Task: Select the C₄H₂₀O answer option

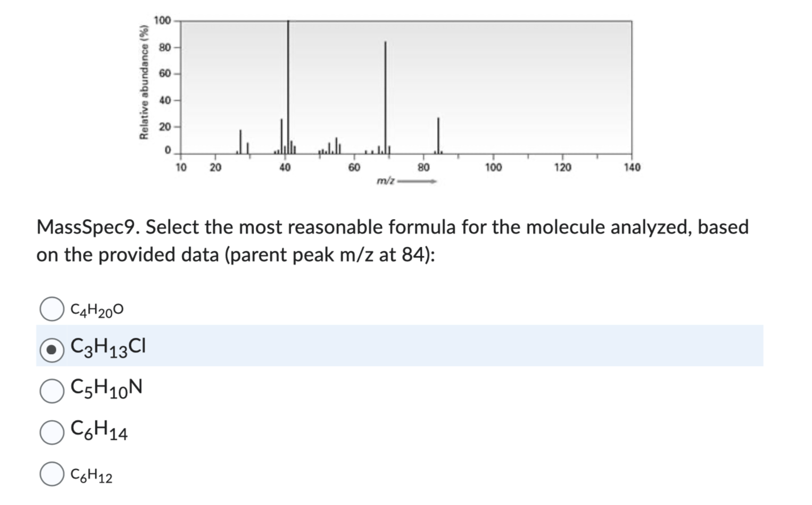Action: [x=51, y=308]
